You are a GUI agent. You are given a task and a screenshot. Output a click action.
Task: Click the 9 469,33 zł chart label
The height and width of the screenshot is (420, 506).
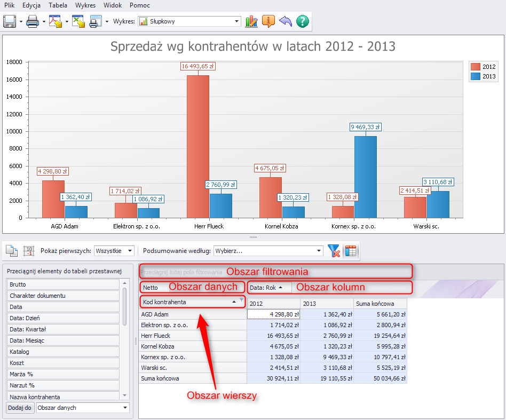[x=366, y=127]
